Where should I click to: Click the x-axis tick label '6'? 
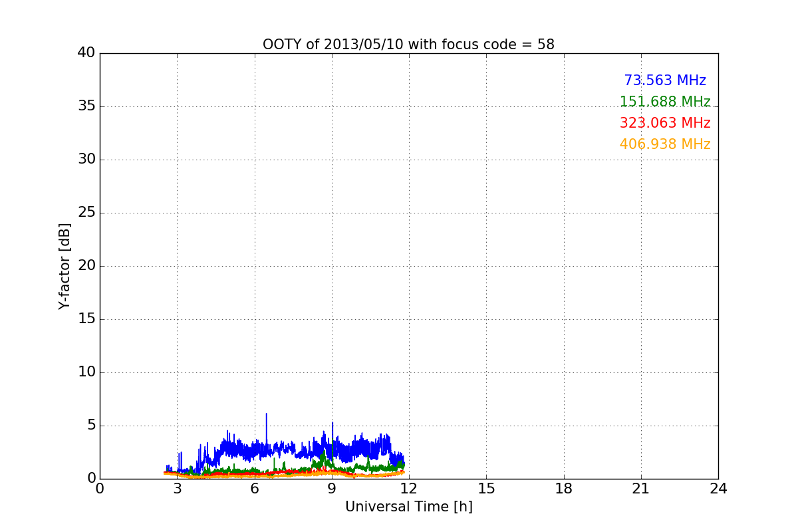[255, 489]
